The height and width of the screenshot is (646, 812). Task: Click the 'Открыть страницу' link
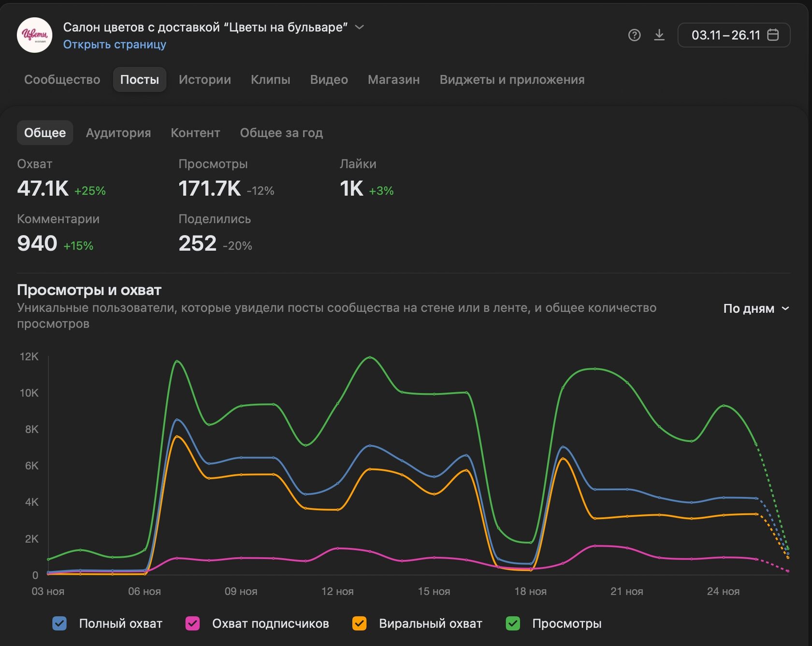(x=115, y=44)
